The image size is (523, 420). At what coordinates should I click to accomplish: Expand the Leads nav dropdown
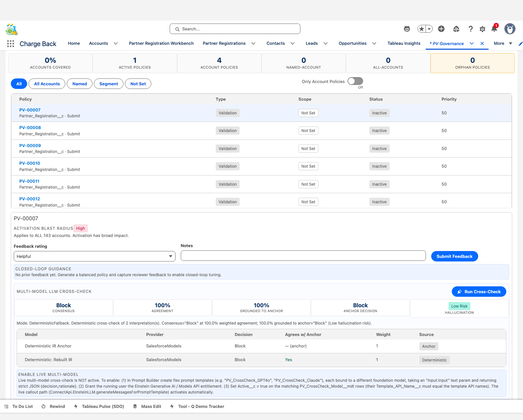326,43
